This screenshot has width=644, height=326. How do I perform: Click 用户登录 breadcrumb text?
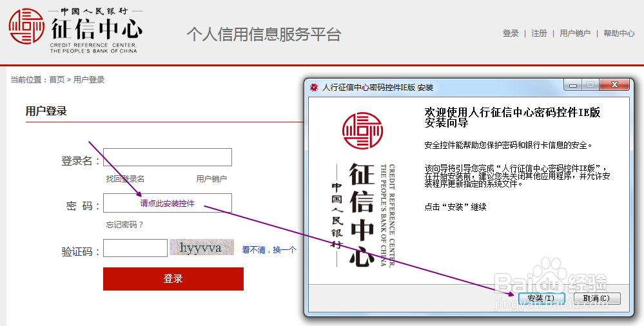coord(89,80)
